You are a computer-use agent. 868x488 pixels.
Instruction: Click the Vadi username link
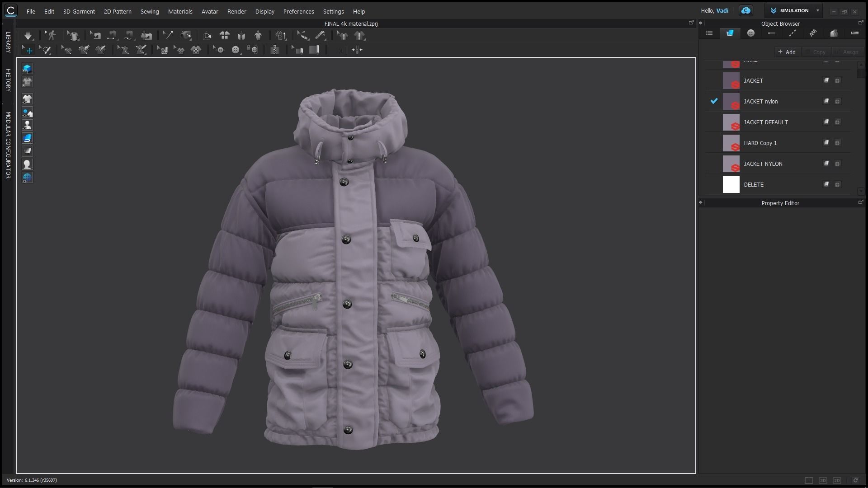click(722, 10)
